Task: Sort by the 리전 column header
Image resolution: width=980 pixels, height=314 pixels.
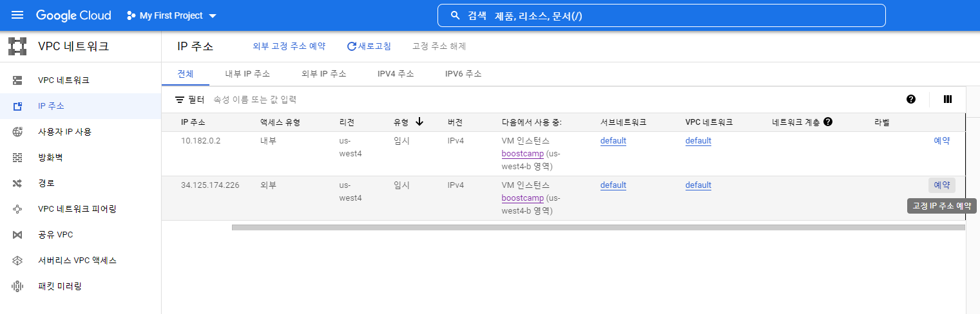Action: [x=347, y=122]
